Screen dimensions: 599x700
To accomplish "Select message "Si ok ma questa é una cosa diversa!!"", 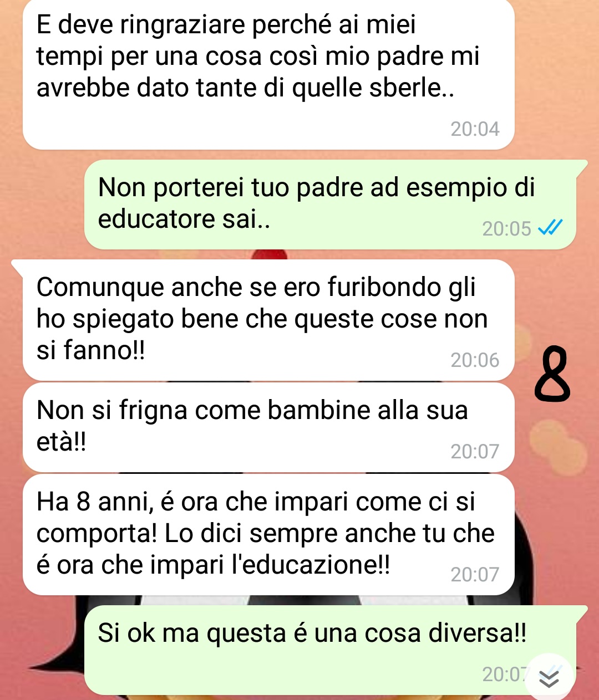I will click(x=330, y=650).
